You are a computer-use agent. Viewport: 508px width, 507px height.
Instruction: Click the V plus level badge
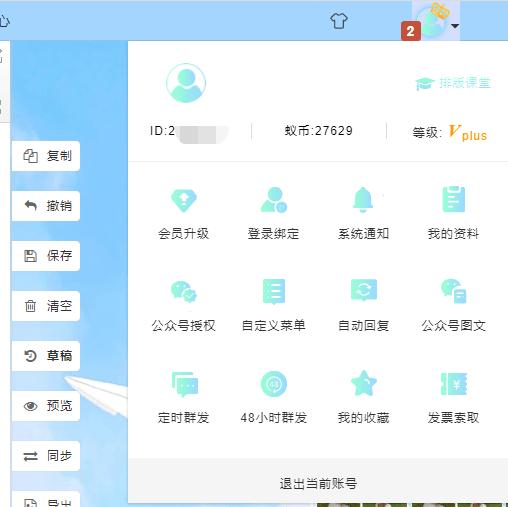click(467, 132)
